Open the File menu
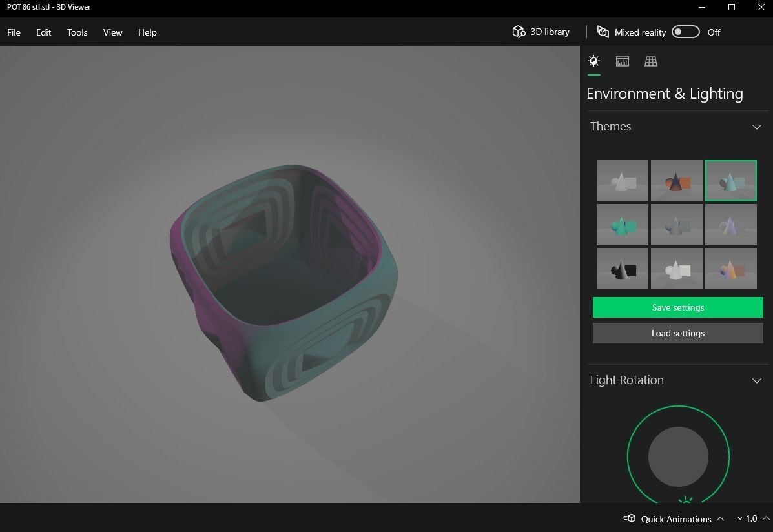The width and height of the screenshot is (773, 532). coord(14,32)
